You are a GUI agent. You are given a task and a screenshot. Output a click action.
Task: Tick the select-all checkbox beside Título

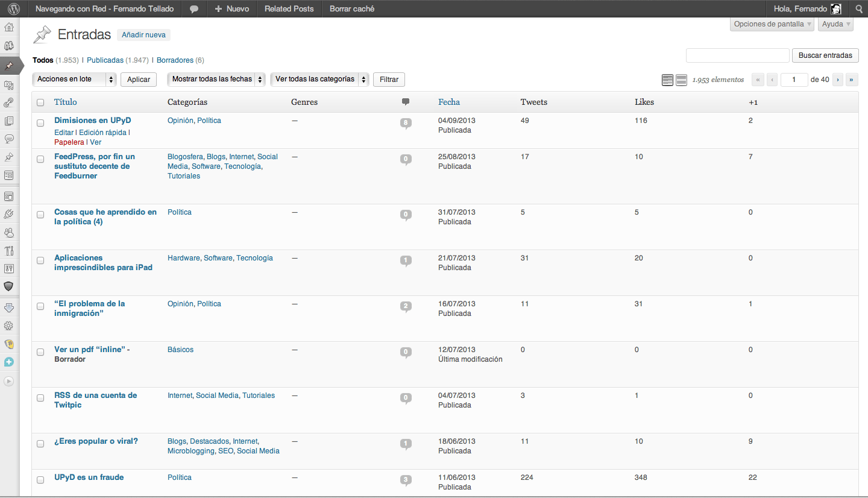coord(40,102)
